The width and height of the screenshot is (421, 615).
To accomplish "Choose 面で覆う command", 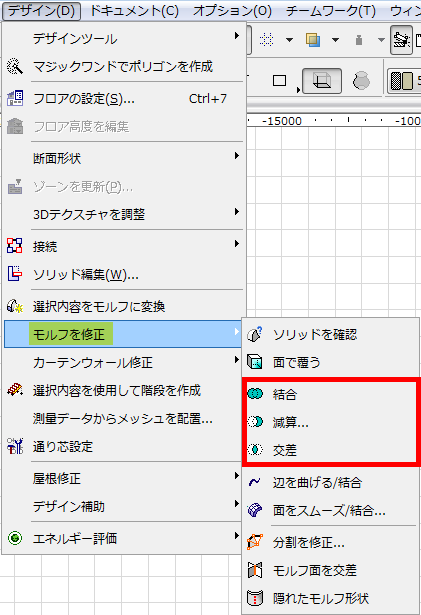I will 297,362.
